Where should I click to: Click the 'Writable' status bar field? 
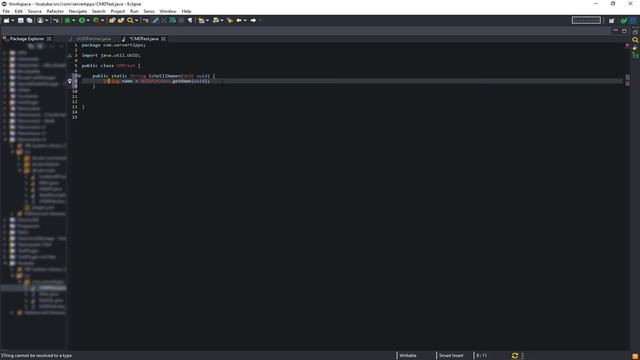408,356
